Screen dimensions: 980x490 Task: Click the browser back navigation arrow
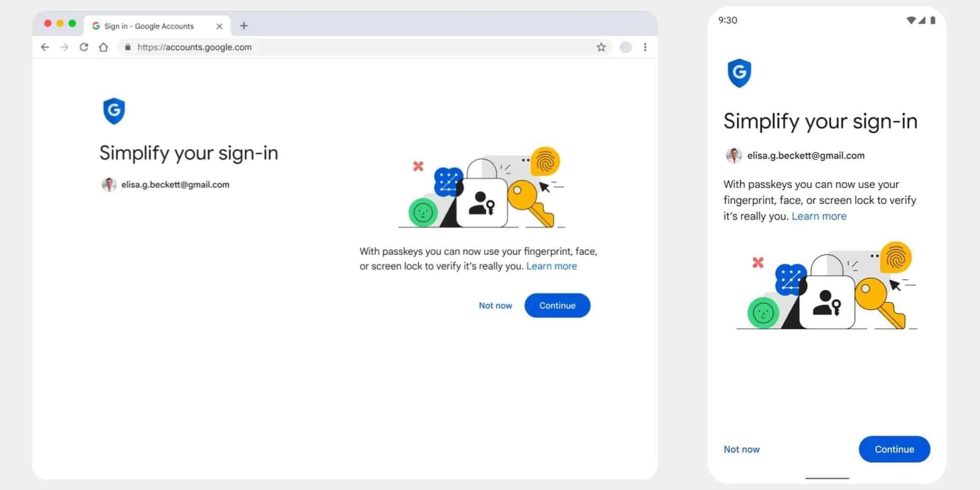pos(45,47)
